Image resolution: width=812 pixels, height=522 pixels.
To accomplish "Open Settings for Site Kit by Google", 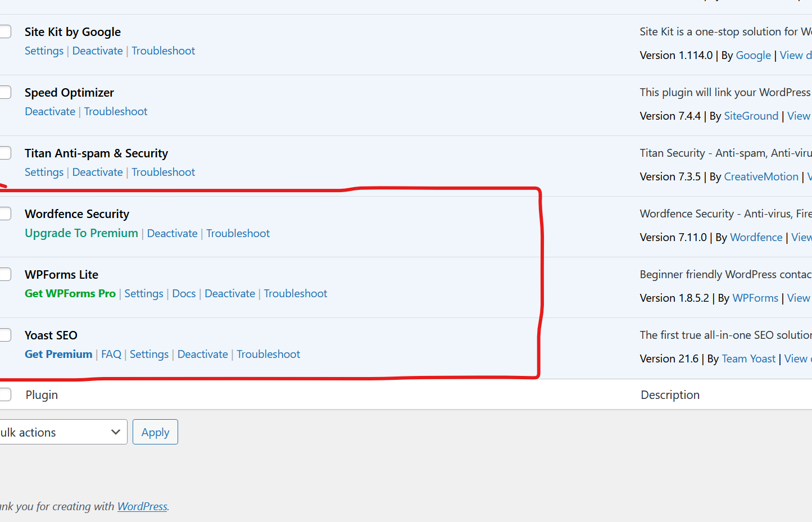I will click(x=44, y=51).
